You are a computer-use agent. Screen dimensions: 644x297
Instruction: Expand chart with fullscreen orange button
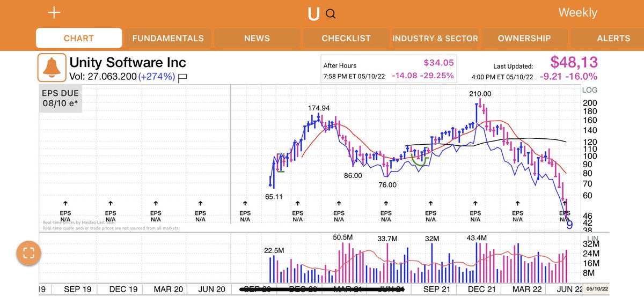click(x=29, y=254)
